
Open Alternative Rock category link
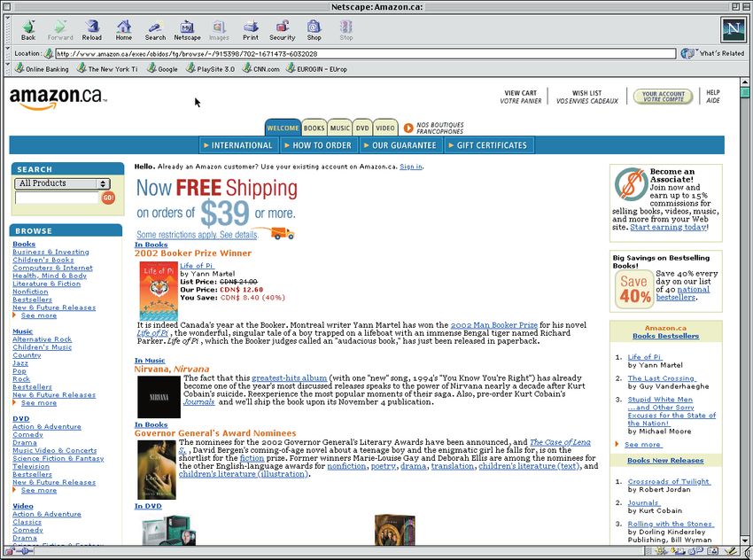tap(43, 339)
